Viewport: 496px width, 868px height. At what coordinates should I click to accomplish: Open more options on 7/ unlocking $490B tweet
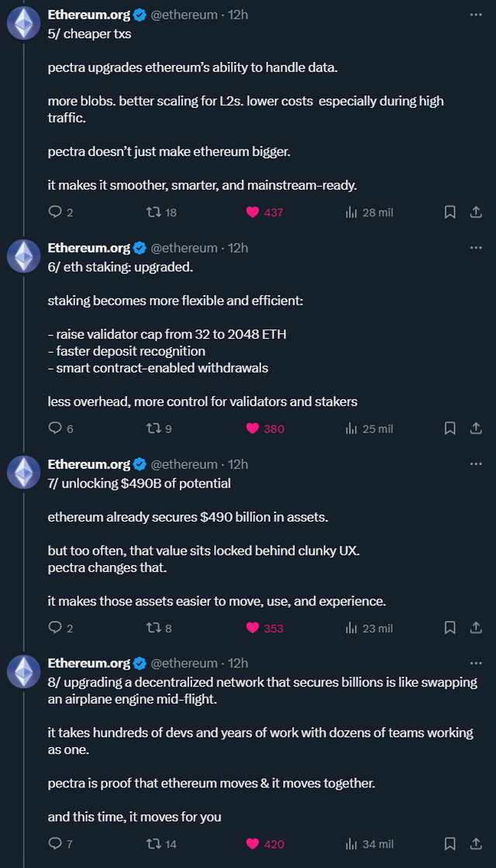point(476,463)
